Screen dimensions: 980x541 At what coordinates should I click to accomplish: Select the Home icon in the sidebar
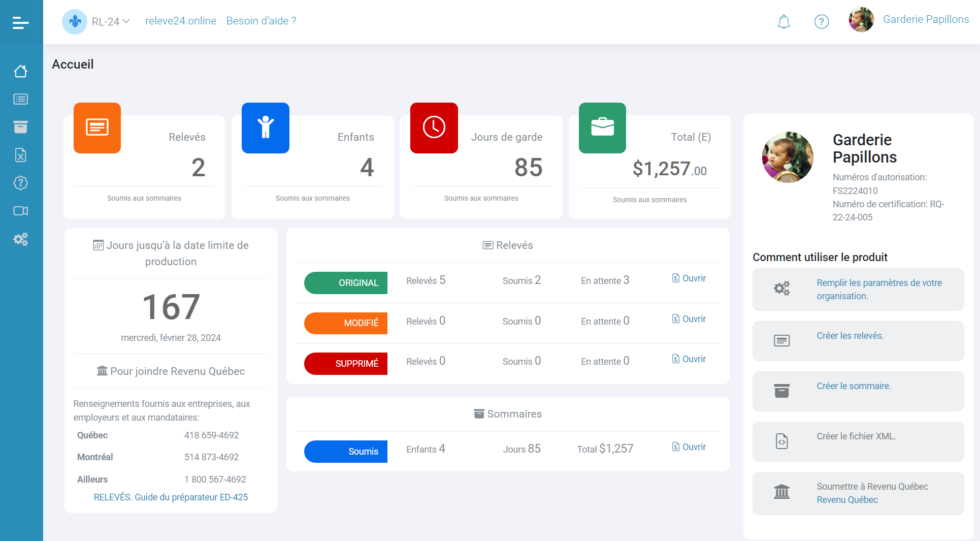click(21, 71)
